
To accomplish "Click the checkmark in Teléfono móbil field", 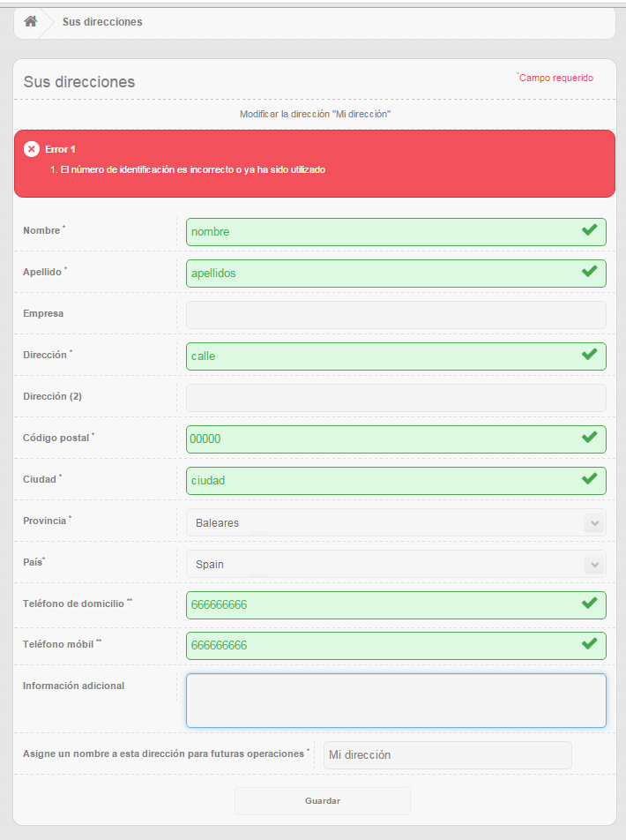I will (x=589, y=644).
